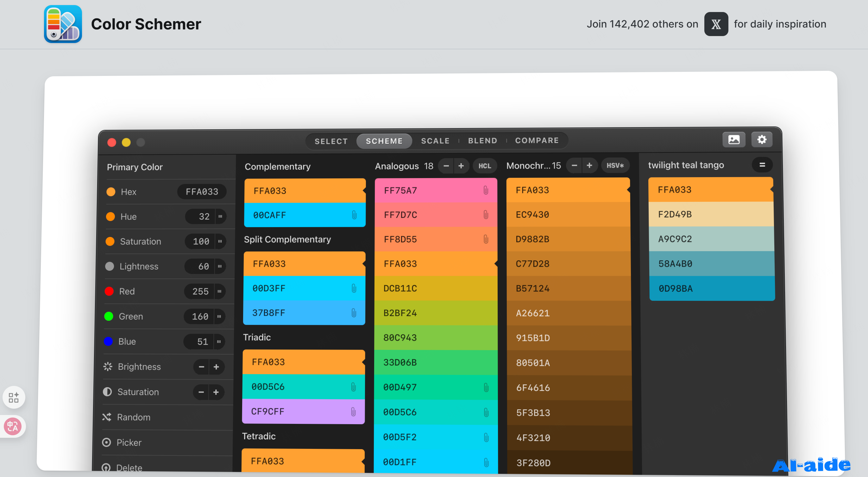Select the palette swatch F2D49B
The height and width of the screenshot is (477, 868).
(711, 214)
